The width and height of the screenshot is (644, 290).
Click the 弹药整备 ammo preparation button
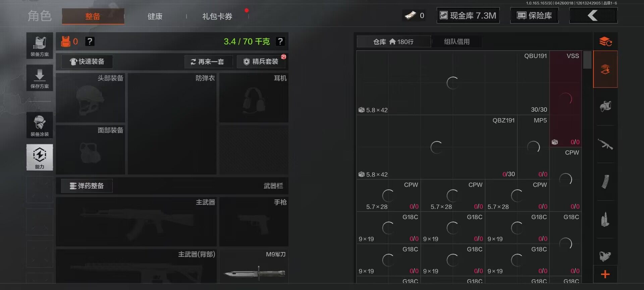[87, 186]
